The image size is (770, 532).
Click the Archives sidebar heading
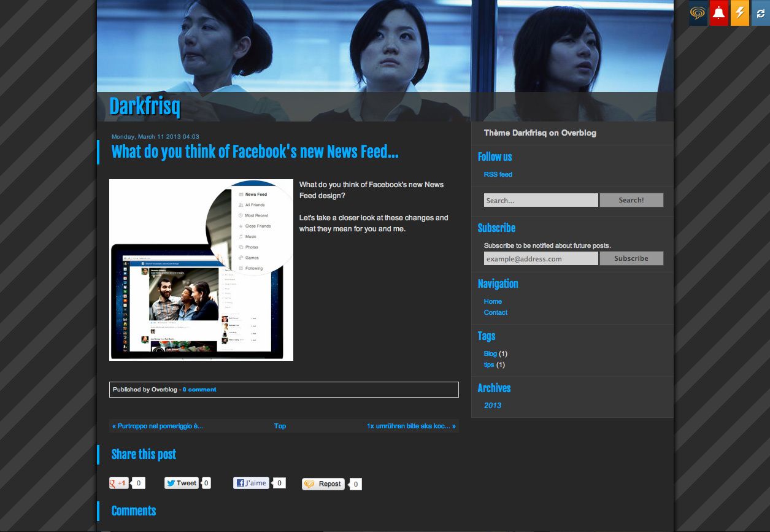pyautogui.click(x=494, y=388)
